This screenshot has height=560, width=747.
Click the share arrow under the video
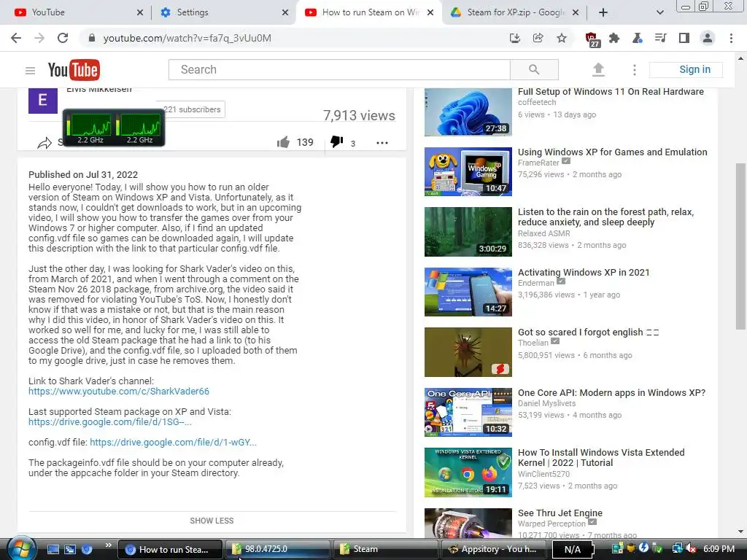click(44, 142)
